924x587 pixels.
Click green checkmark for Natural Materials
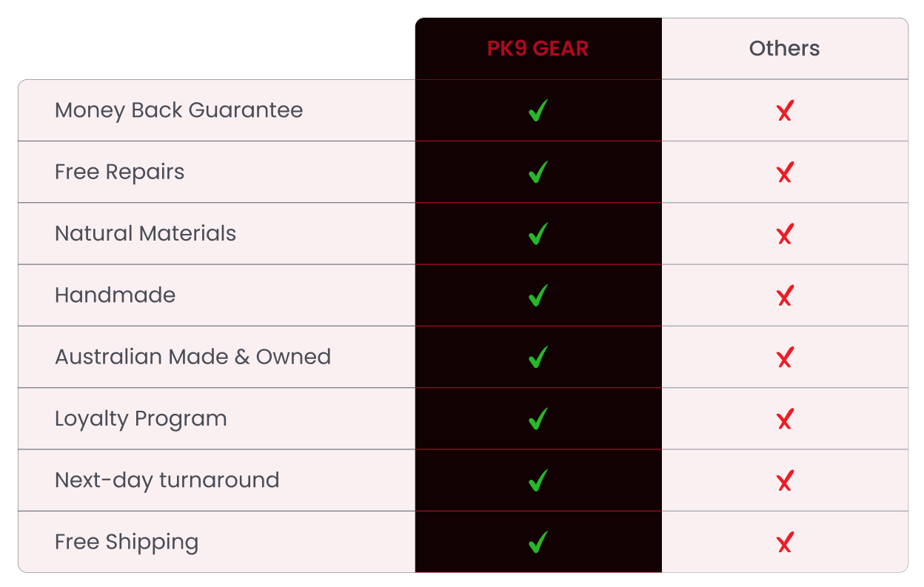point(538,234)
